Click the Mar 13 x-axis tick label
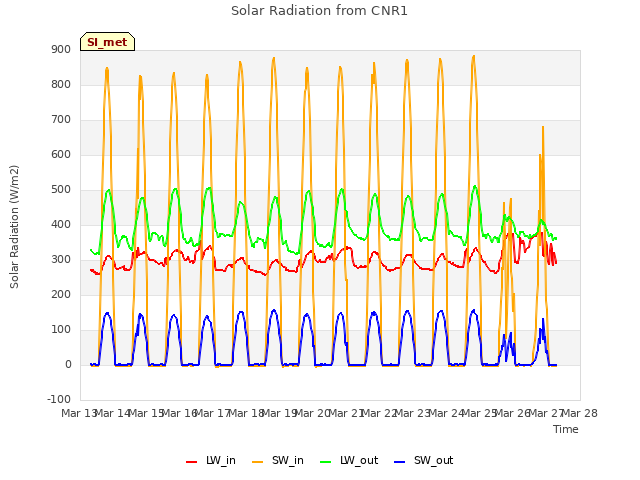 click(78, 413)
